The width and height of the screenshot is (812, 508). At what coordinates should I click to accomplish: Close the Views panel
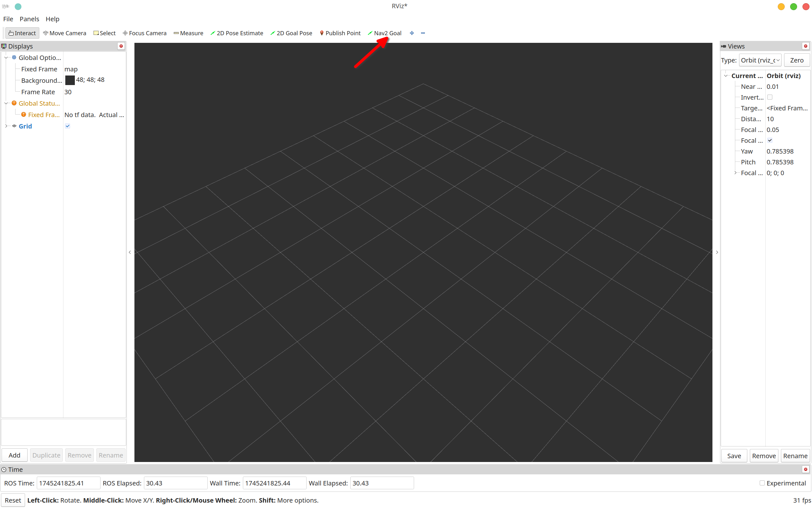click(x=805, y=46)
